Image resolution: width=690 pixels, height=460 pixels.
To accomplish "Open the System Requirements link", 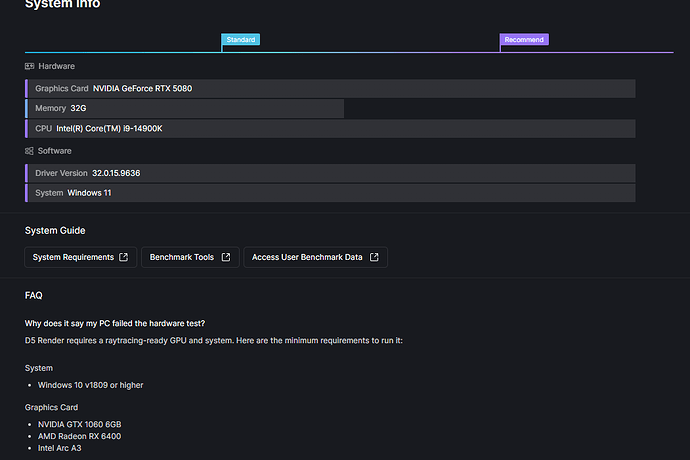I will coord(81,257).
